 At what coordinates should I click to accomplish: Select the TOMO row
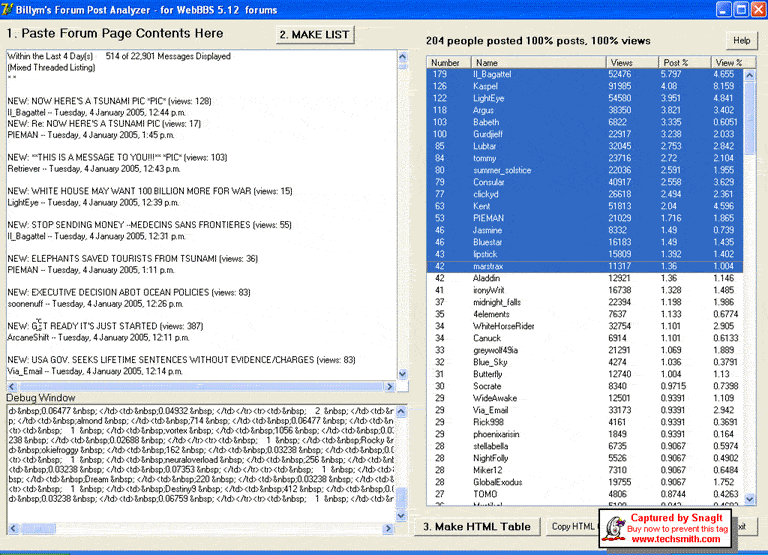[x=585, y=494]
